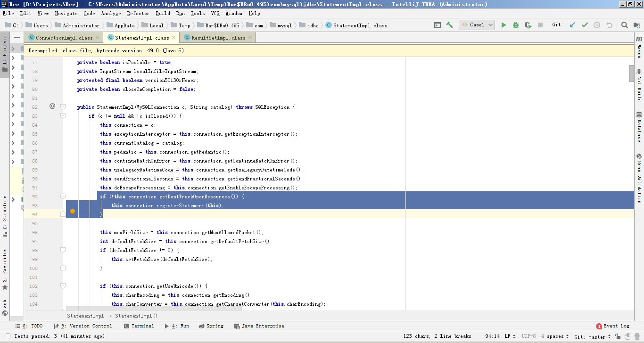This screenshot has height=343, width=644.
Task: Open the Git master branch selector
Action: pyautogui.click(x=593, y=337)
